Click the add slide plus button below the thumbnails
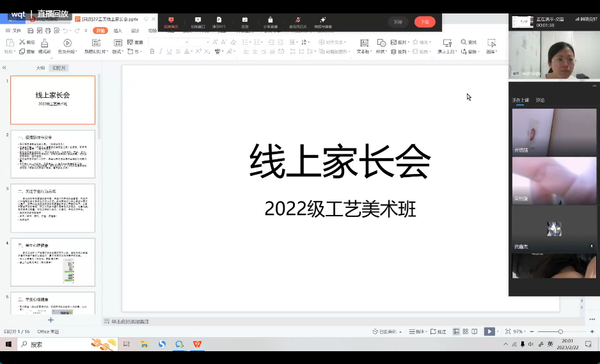Viewport: 600px width, 364px height. (51, 320)
